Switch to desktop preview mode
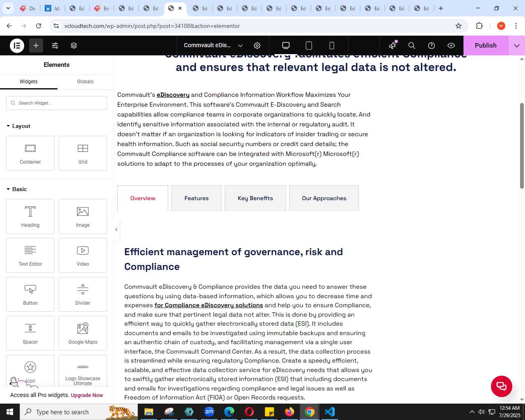 click(286, 46)
